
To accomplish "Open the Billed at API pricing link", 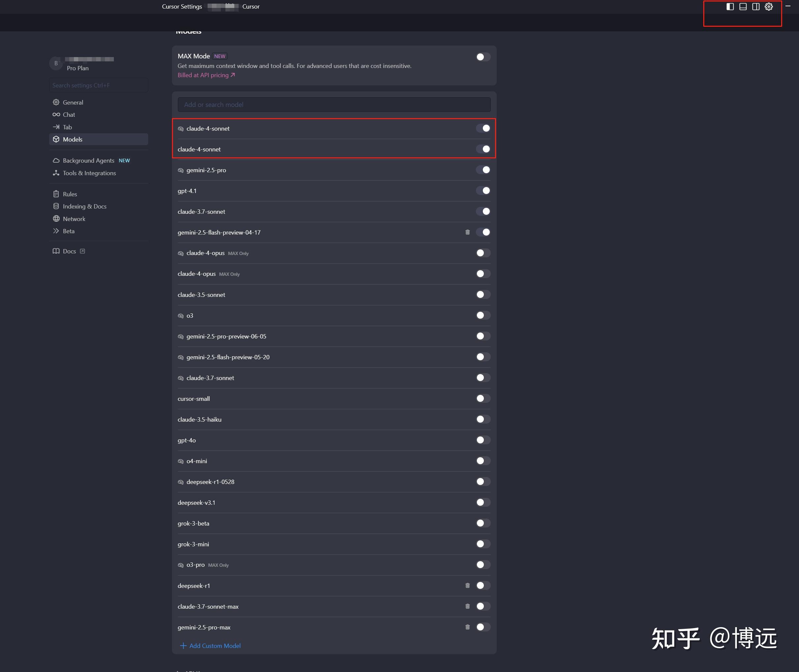I will (206, 75).
